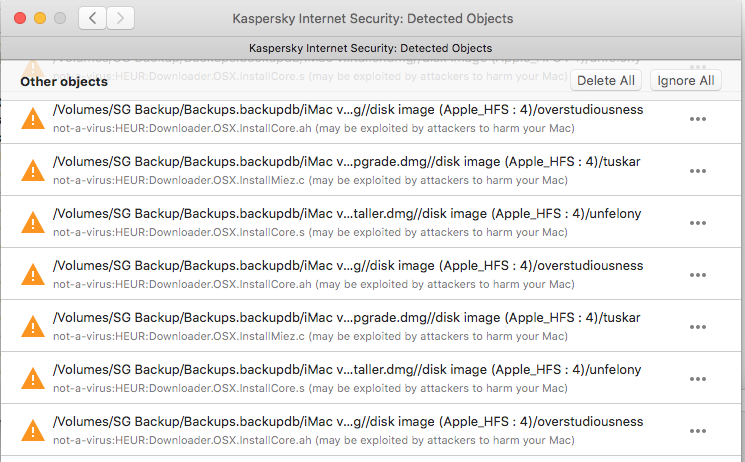This screenshot has height=462, width=745.
Task: Click warning triangle beside second tuskar entry
Action: coord(33,327)
